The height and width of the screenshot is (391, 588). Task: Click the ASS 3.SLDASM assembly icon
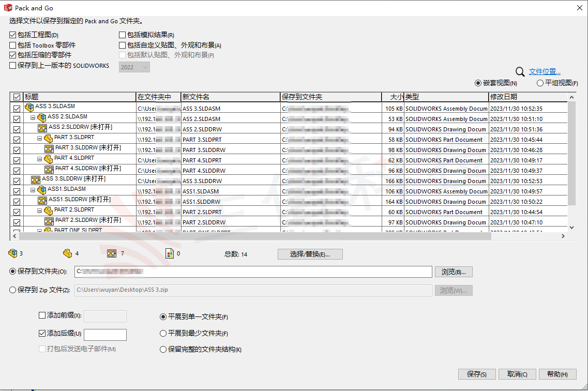[x=29, y=108]
